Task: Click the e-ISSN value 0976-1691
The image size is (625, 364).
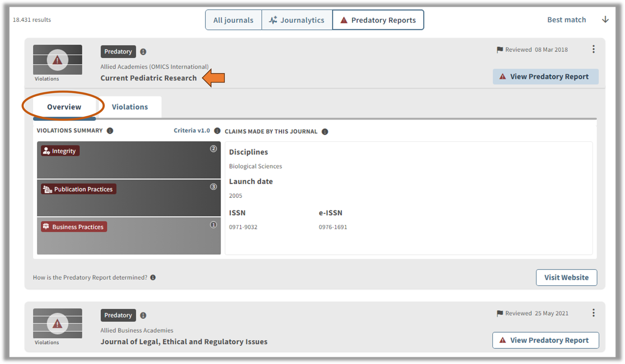Action: pyautogui.click(x=333, y=227)
